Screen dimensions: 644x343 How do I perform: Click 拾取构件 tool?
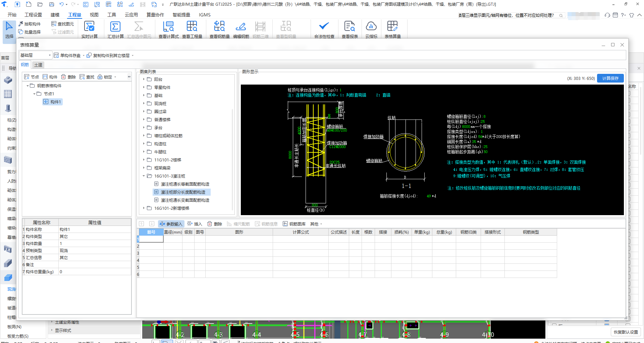click(30, 24)
